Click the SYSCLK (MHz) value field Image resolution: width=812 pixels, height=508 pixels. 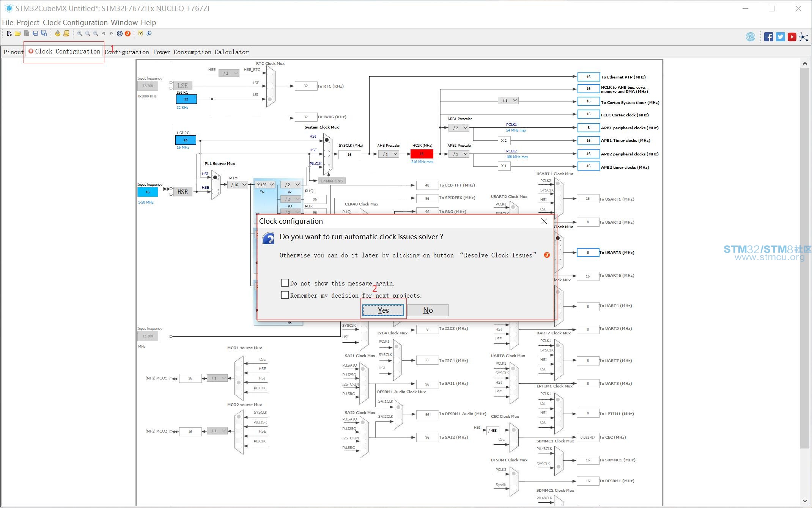point(349,154)
